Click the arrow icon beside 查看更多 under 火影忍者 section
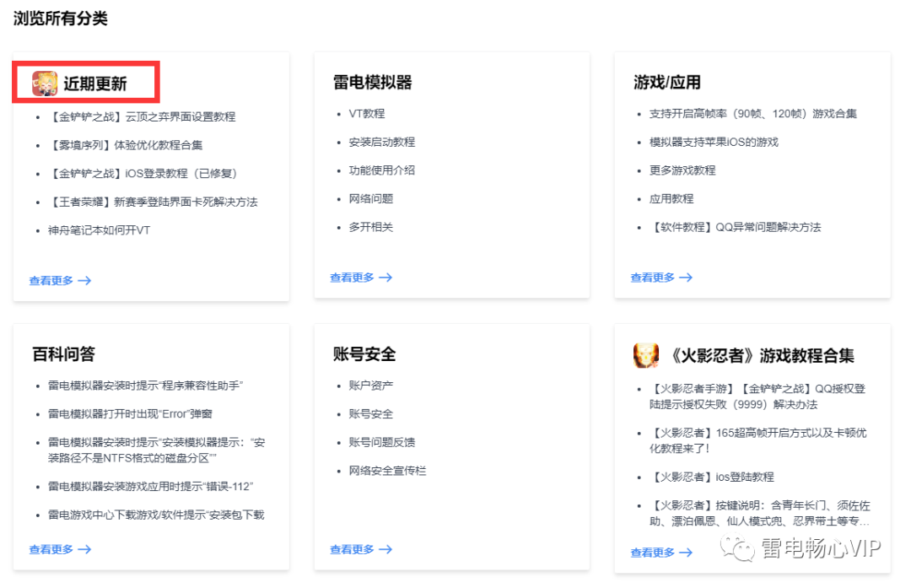The width and height of the screenshot is (911, 588). click(x=685, y=554)
